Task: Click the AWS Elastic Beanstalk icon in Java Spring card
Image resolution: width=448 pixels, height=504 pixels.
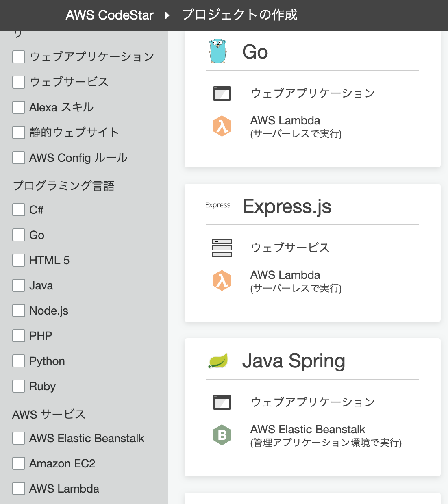Action: click(x=222, y=434)
